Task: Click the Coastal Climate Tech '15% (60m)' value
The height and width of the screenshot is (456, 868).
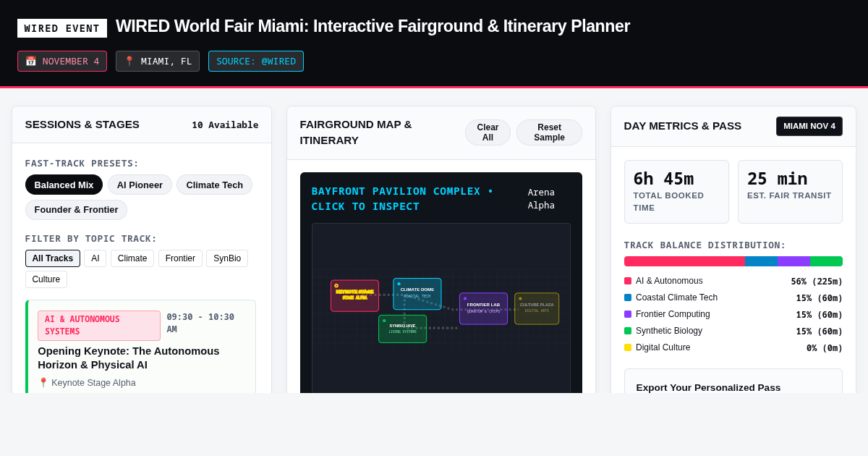Action: point(820,298)
